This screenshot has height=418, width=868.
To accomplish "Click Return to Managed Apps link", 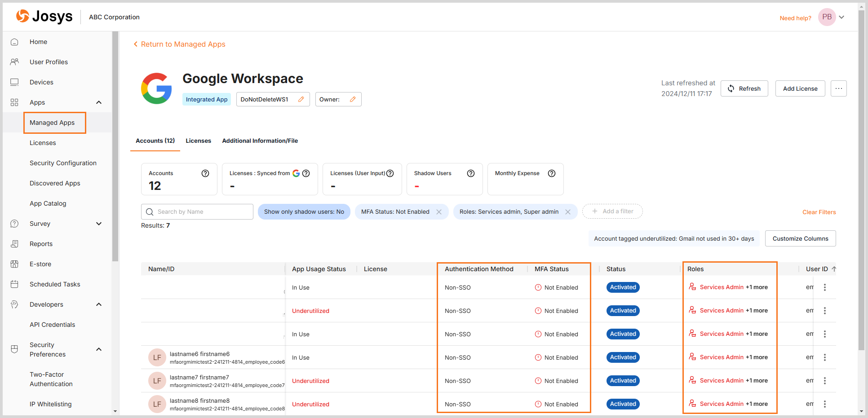I will click(179, 44).
